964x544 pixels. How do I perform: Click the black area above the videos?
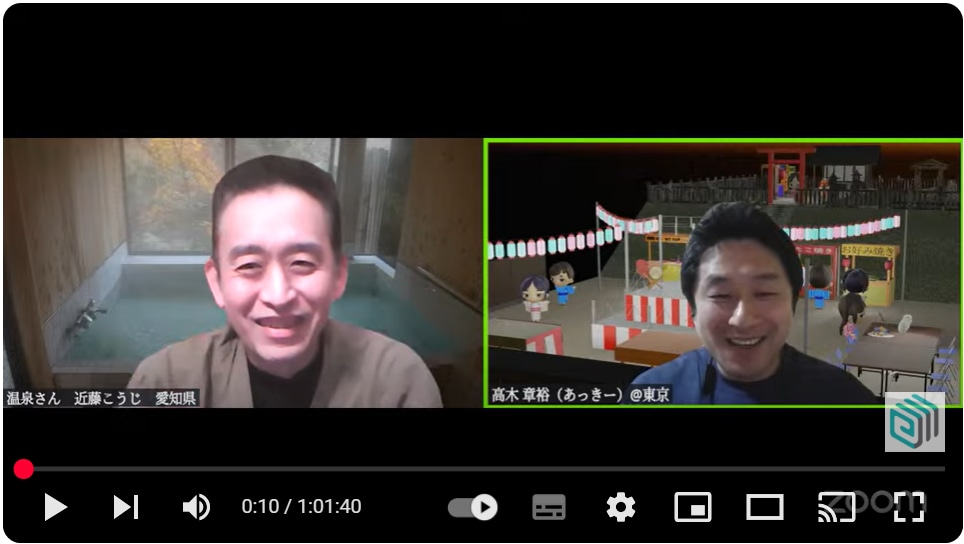(482, 70)
